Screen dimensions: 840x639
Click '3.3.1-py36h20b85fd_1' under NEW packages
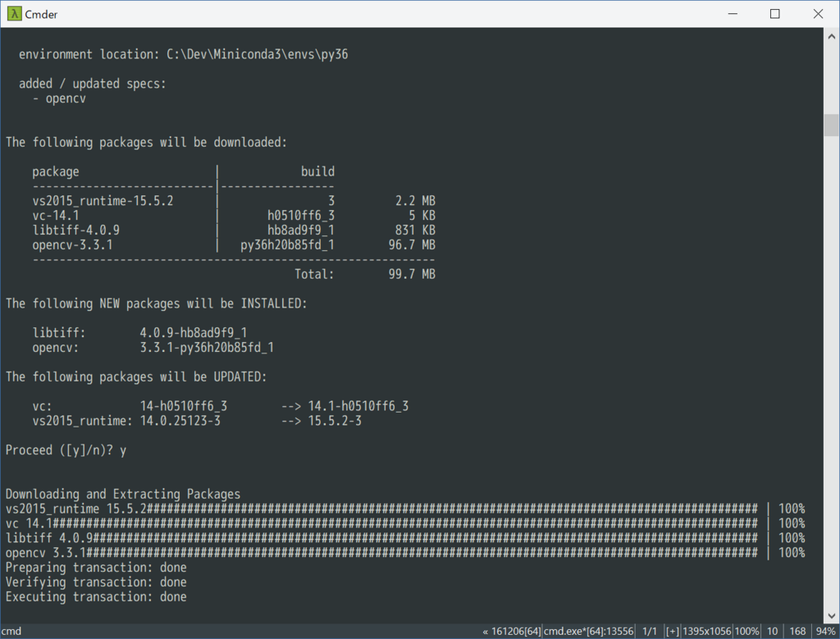[207, 348]
